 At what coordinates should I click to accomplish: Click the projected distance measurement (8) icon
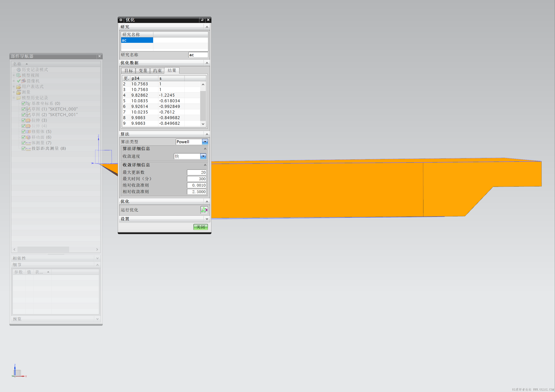pyautogui.click(x=28, y=148)
